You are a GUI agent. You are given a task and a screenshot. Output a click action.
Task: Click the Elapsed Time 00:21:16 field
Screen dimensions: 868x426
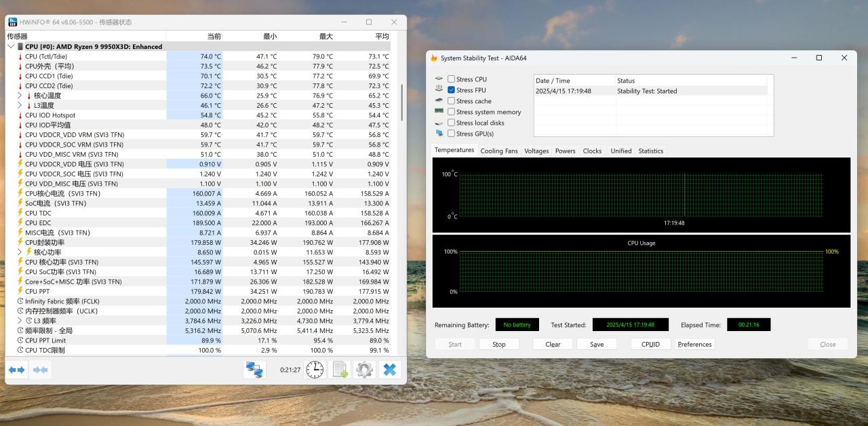click(x=749, y=325)
